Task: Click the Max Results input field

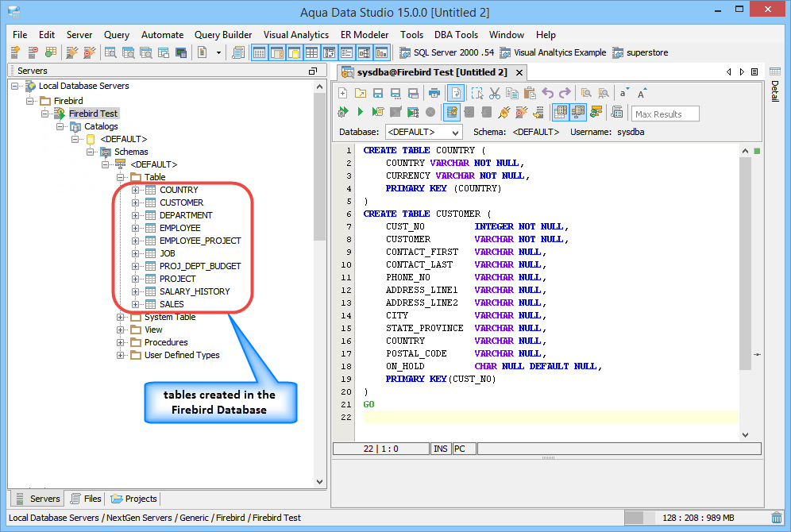Action: pyautogui.click(x=665, y=114)
